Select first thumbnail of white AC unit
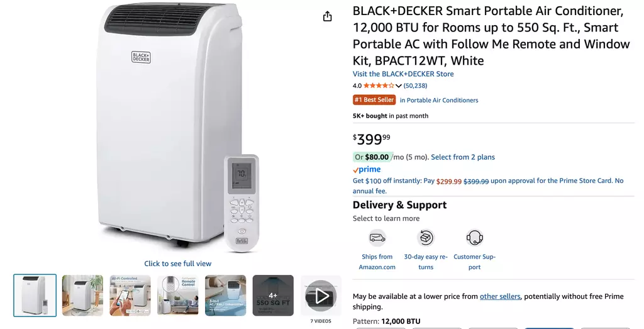Image resolution: width=644 pixels, height=329 pixels. tap(35, 295)
